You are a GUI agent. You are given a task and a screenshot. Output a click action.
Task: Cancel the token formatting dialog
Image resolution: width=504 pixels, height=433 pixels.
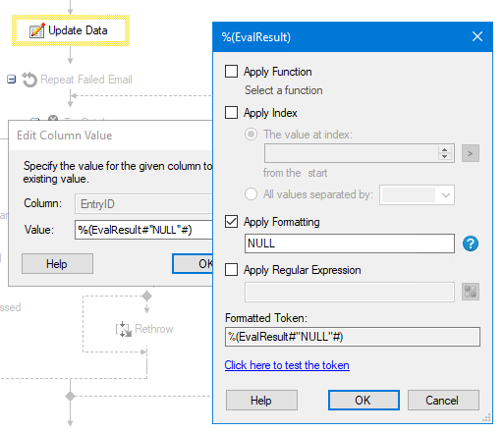(x=443, y=400)
